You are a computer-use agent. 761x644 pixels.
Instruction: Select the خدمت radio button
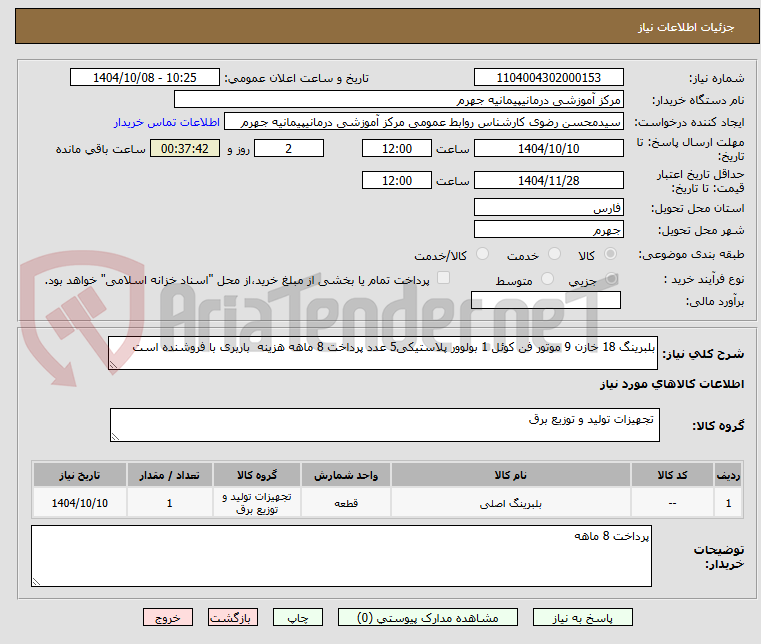point(554,254)
